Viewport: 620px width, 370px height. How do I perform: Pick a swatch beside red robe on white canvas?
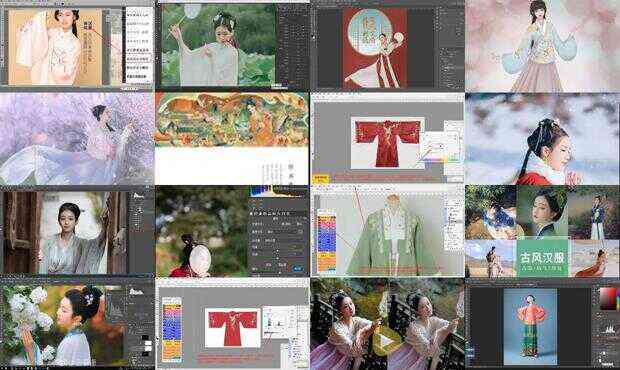pyautogui.click(x=172, y=330)
